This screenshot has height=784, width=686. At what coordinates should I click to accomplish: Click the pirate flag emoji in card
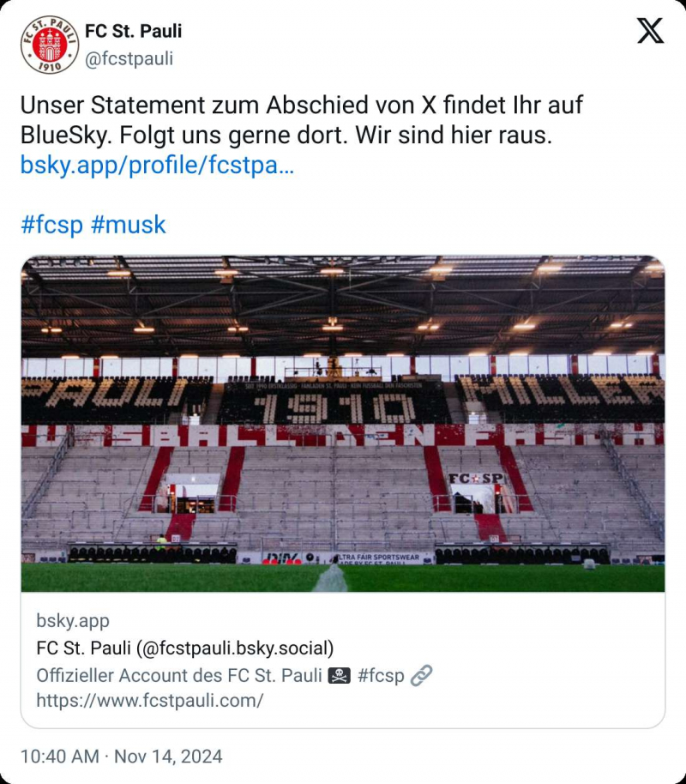tap(340, 676)
